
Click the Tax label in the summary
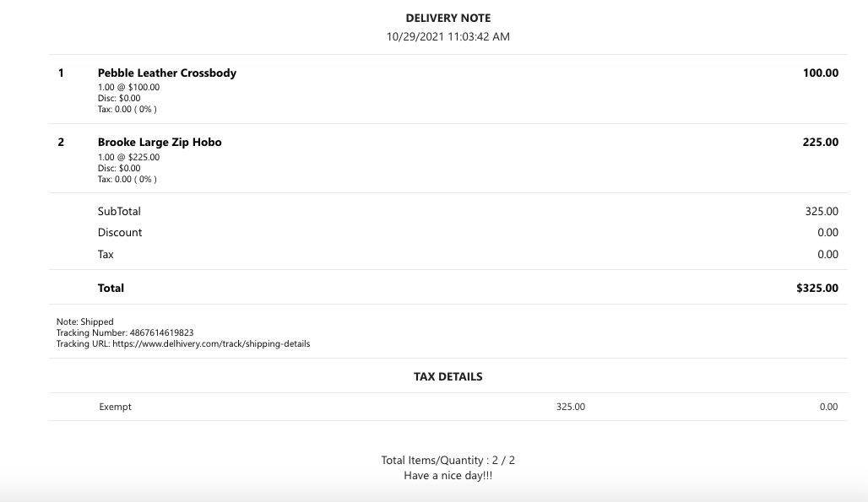pos(106,254)
